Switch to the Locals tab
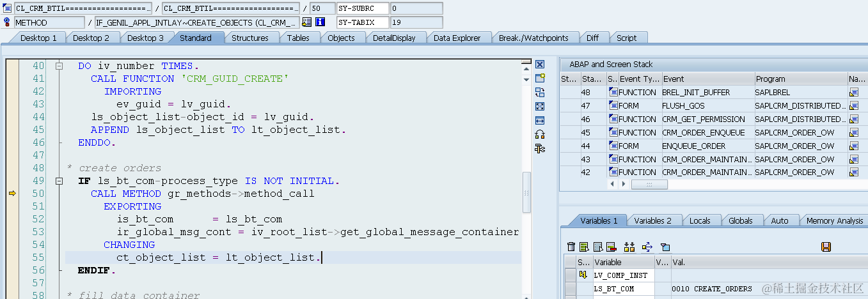Viewport: 868px width, 299px height. 700,220
